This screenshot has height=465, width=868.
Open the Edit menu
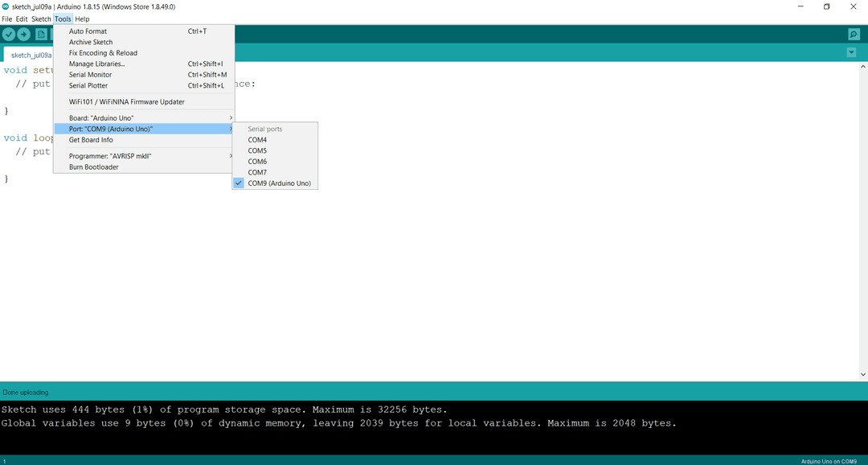pos(22,19)
